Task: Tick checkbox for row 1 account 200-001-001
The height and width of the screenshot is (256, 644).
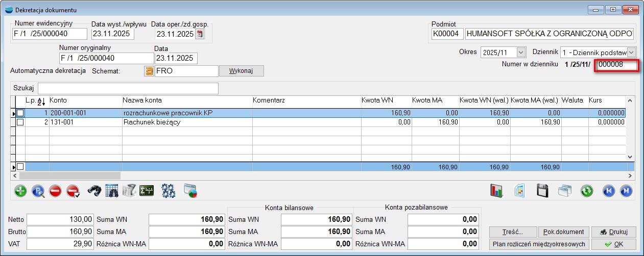Action: [20, 113]
